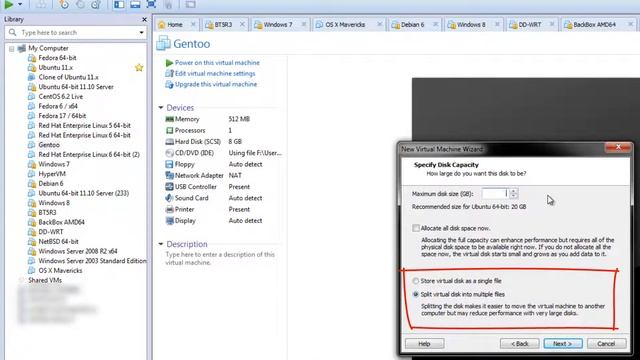Select NetBSD 64-bit in the Library
Viewport: 640px width, 360px height.
[58, 242]
